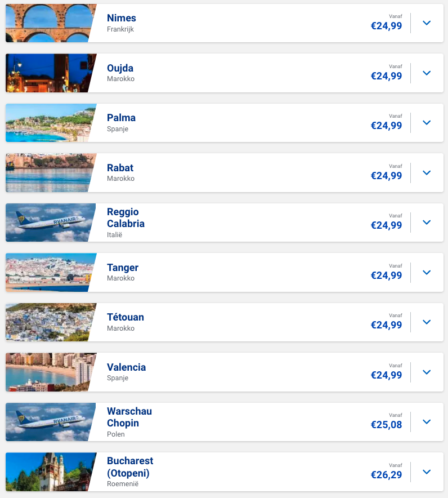Viewport: 448px width, 498px height.
Task: Click the Nimes aqueduct thumbnail image
Action: coord(51,23)
